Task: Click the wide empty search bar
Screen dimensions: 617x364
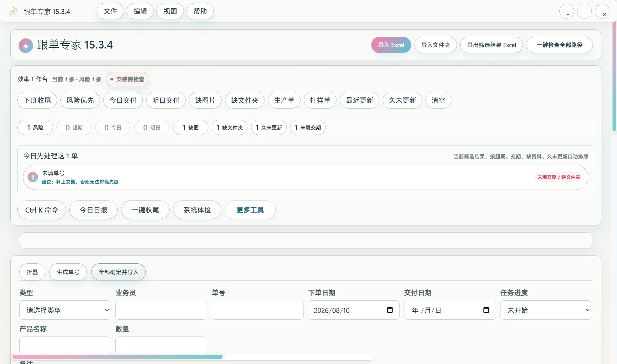Action: click(x=306, y=240)
